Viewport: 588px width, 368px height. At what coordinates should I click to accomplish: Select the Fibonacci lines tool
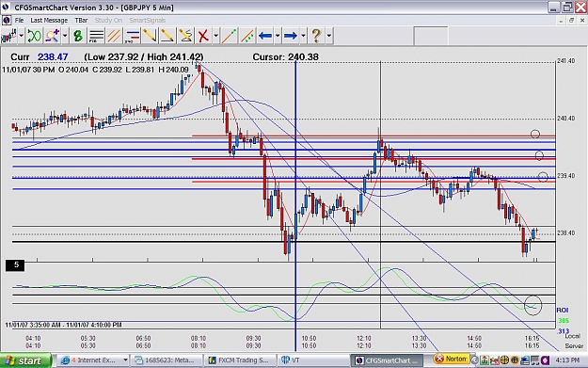96,36
